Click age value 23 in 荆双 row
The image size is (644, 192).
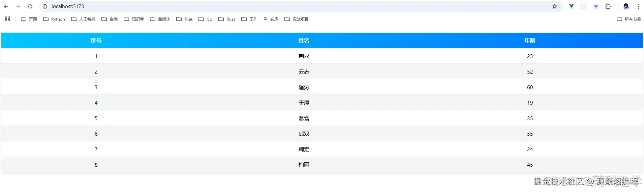coord(530,56)
